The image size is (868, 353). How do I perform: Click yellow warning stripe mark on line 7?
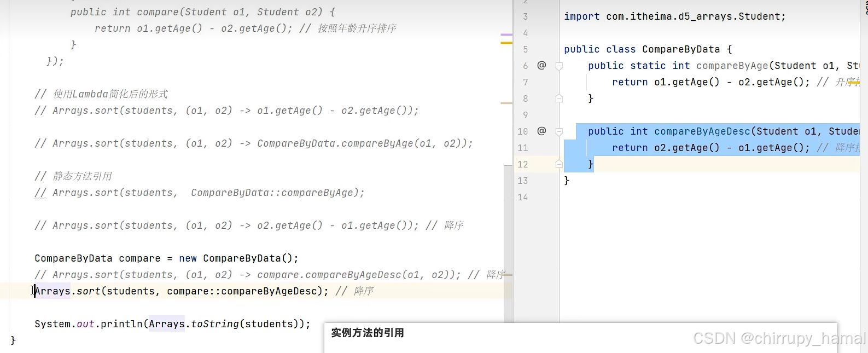coord(854,83)
